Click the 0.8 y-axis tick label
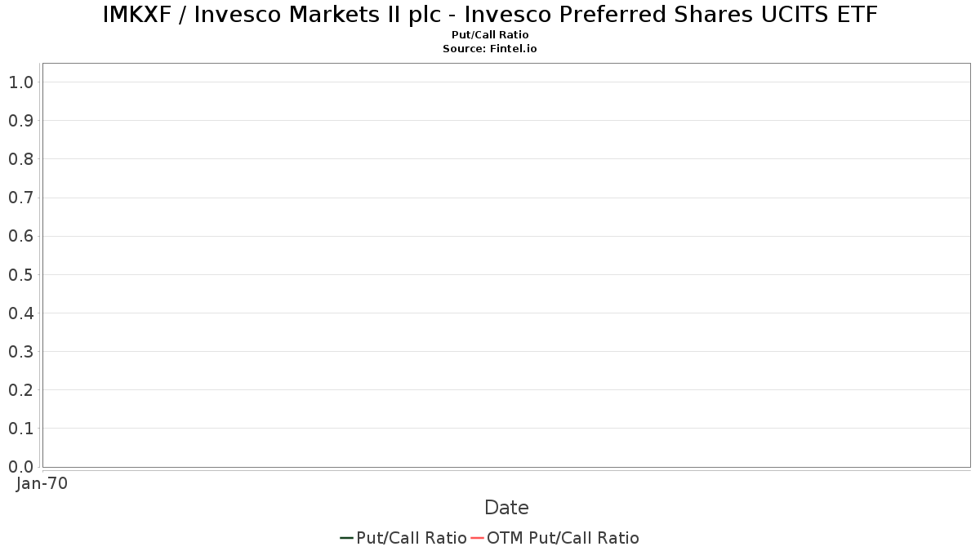 click(20, 159)
